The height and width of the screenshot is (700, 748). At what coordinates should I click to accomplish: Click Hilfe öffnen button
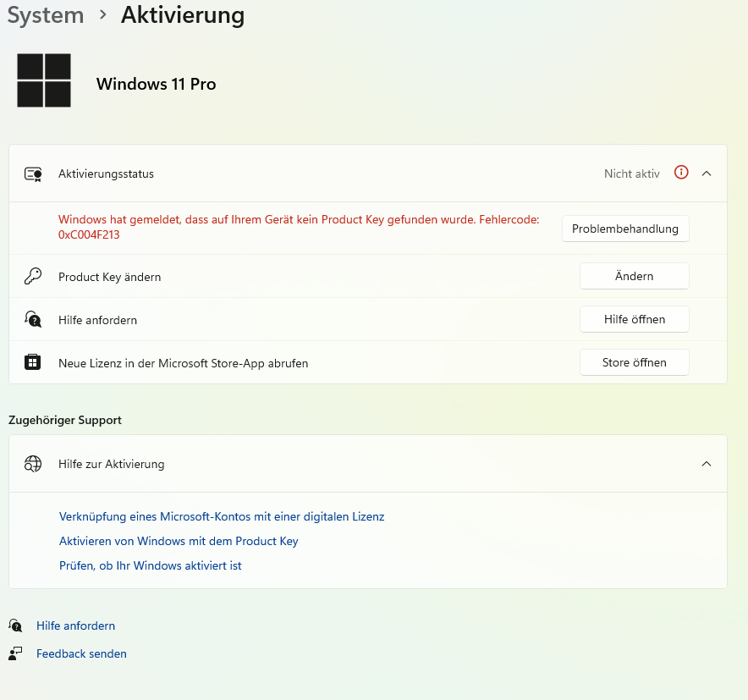(634, 319)
